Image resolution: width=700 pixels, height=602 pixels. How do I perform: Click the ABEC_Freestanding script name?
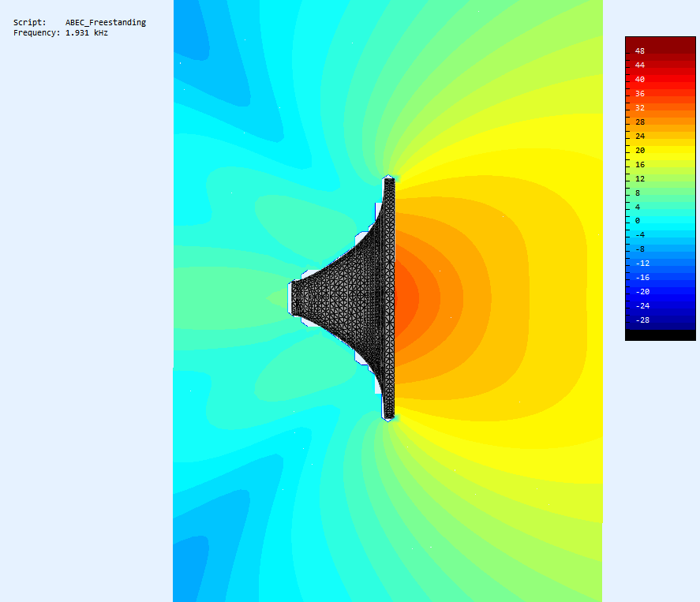pyautogui.click(x=106, y=22)
